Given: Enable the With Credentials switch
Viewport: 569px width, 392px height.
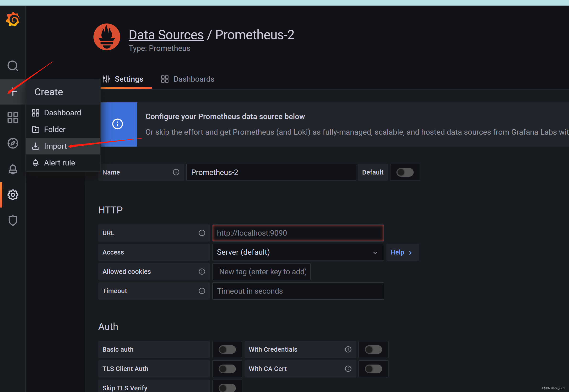Looking at the screenshot, I should [x=373, y=349].
